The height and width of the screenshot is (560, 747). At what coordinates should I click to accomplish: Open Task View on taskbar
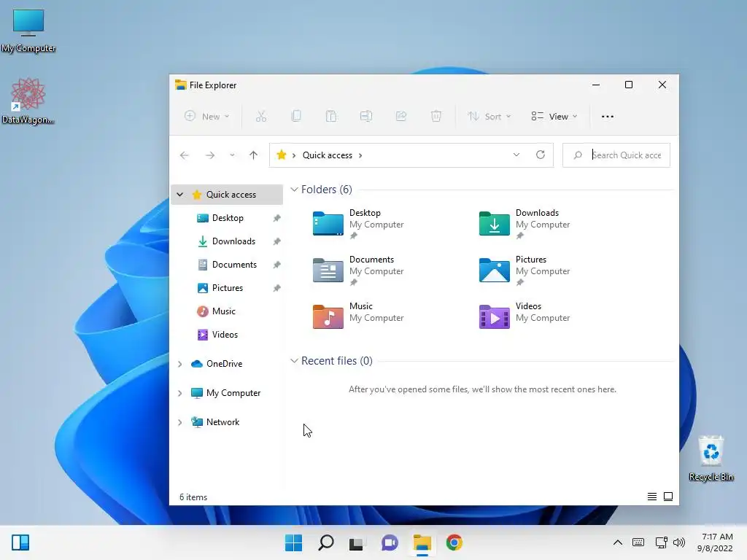[x=356, y=542]
